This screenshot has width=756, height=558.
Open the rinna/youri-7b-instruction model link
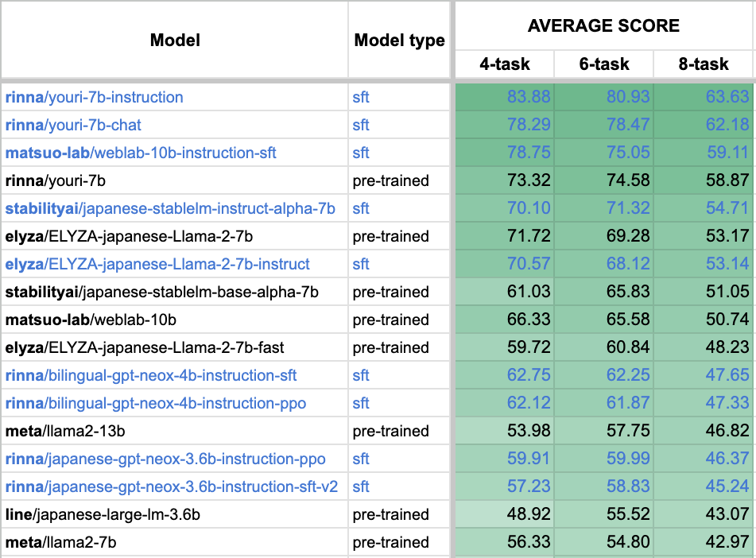[94, 97]
